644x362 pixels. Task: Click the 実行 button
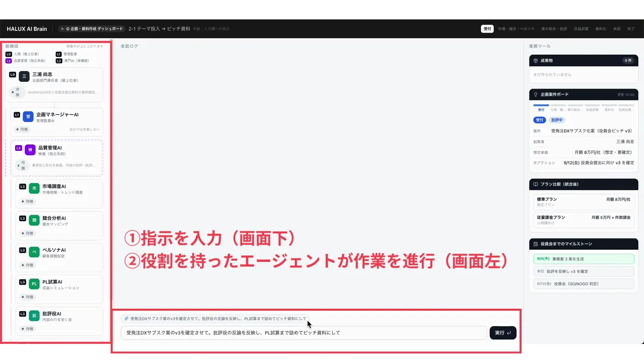pyautogui.click(x=503, y=333)
